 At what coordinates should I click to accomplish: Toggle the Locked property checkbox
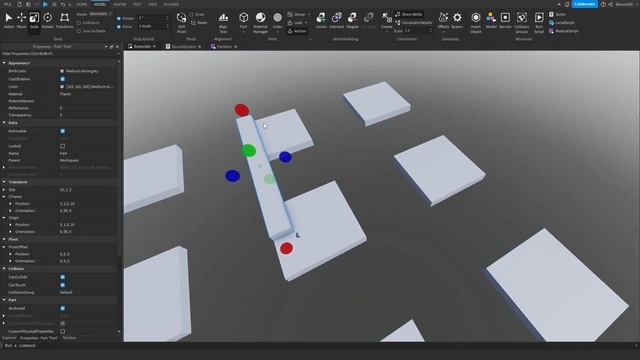(62, 146)
